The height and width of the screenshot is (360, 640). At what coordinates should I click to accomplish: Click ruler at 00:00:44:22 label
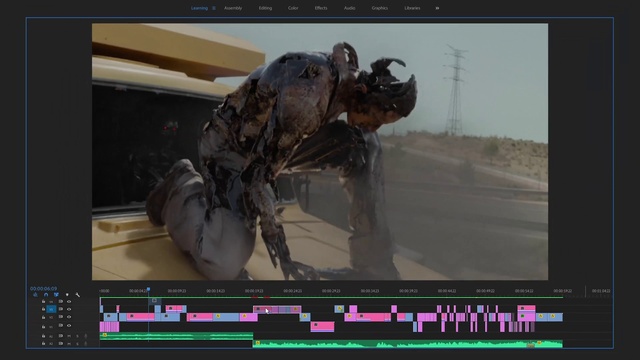coord(447,291)
